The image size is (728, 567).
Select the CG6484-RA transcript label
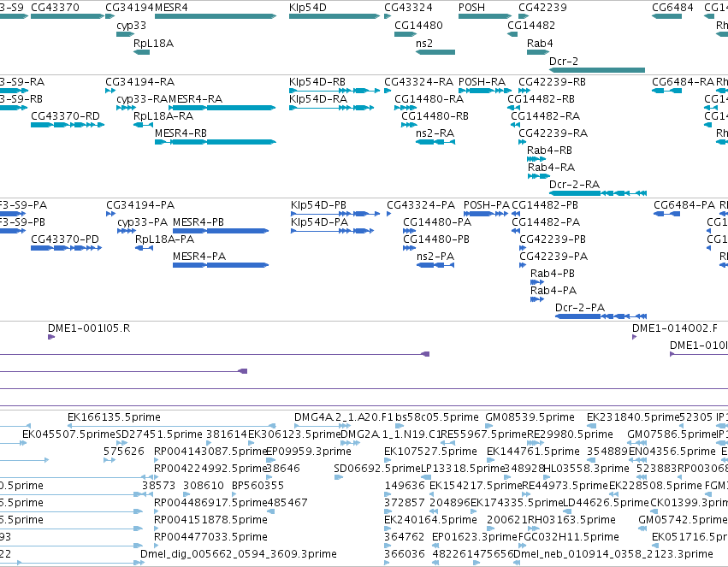(683, 82)
